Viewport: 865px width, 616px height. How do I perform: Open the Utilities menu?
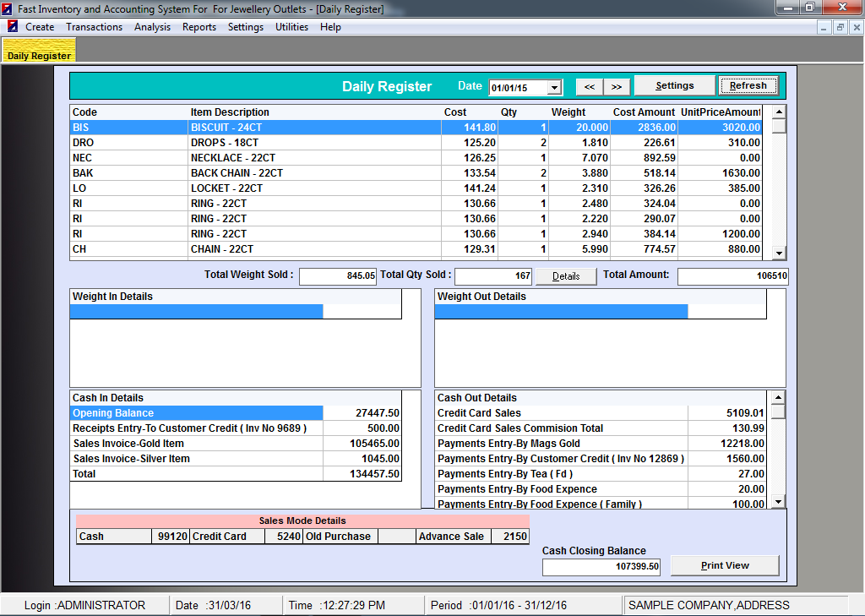[291, 27]
